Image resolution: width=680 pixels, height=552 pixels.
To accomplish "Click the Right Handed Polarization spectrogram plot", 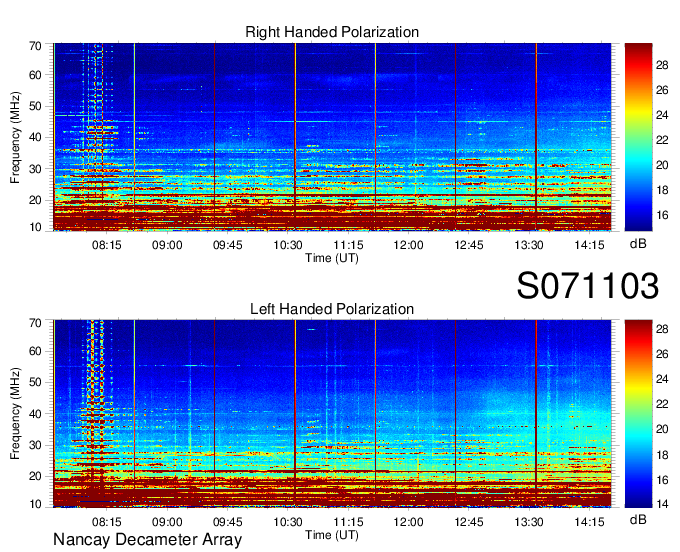I will [332, 137].
